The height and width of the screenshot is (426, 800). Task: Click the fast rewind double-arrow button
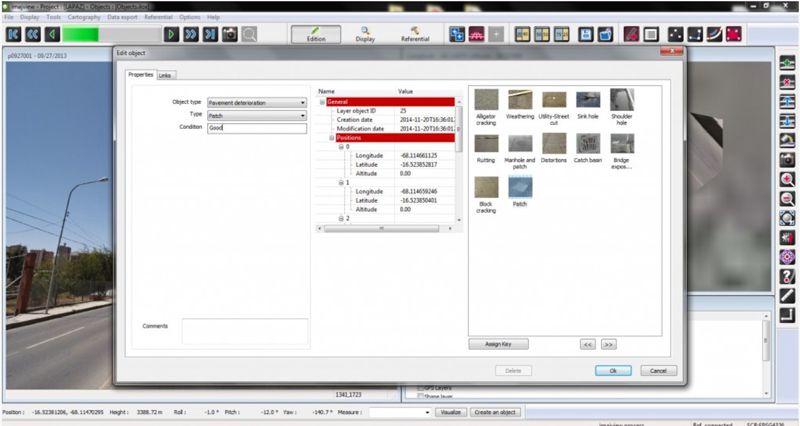[x=33, y=35]
